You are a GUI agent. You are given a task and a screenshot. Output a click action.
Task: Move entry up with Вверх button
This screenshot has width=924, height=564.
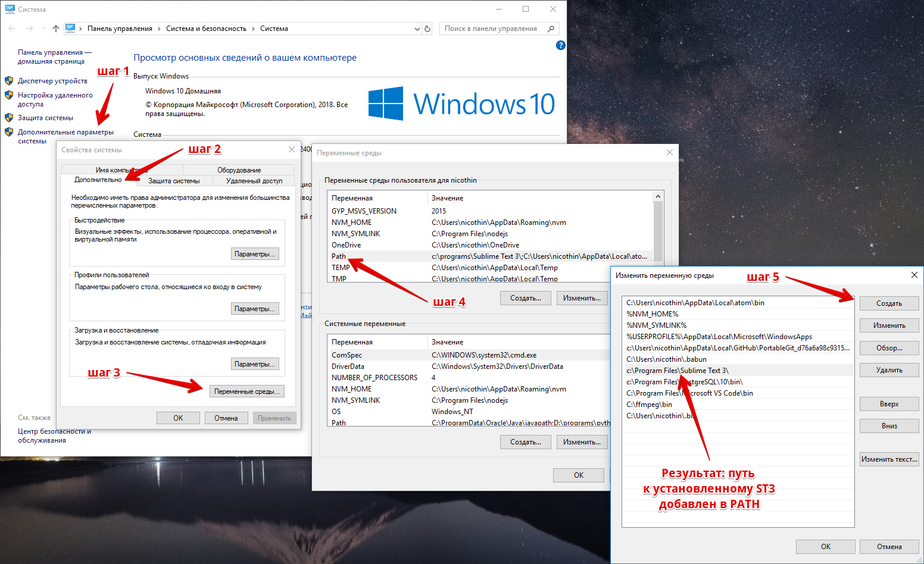[889, 404]
